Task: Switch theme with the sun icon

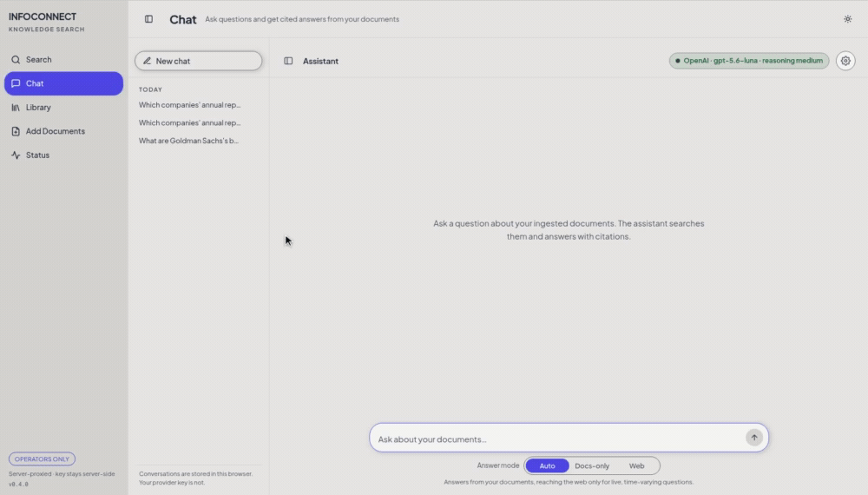Action: (847, 19)
